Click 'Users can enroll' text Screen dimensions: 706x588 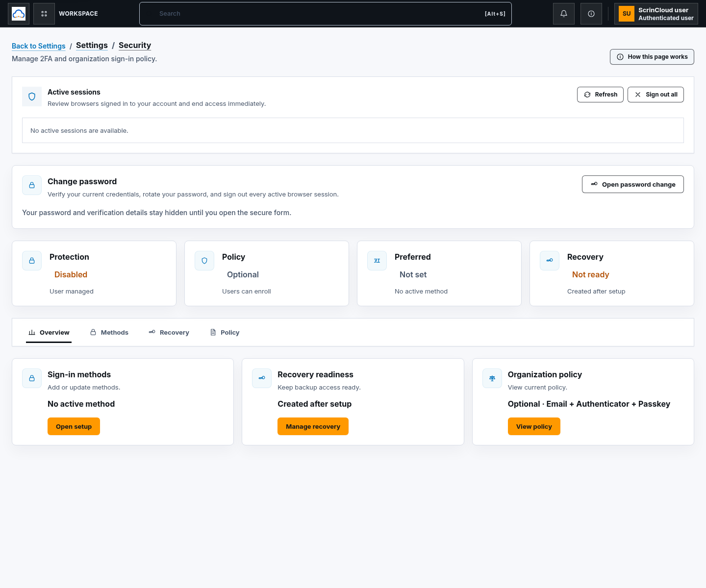(x=247, y=291)
